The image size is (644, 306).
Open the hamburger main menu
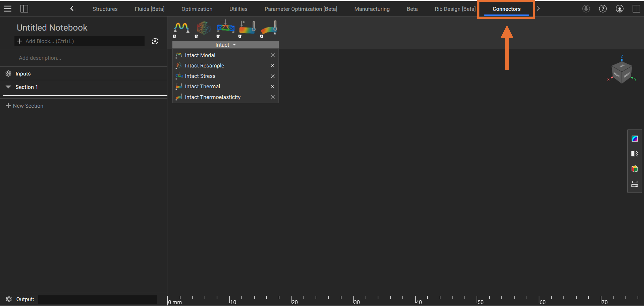pos(8,9)
